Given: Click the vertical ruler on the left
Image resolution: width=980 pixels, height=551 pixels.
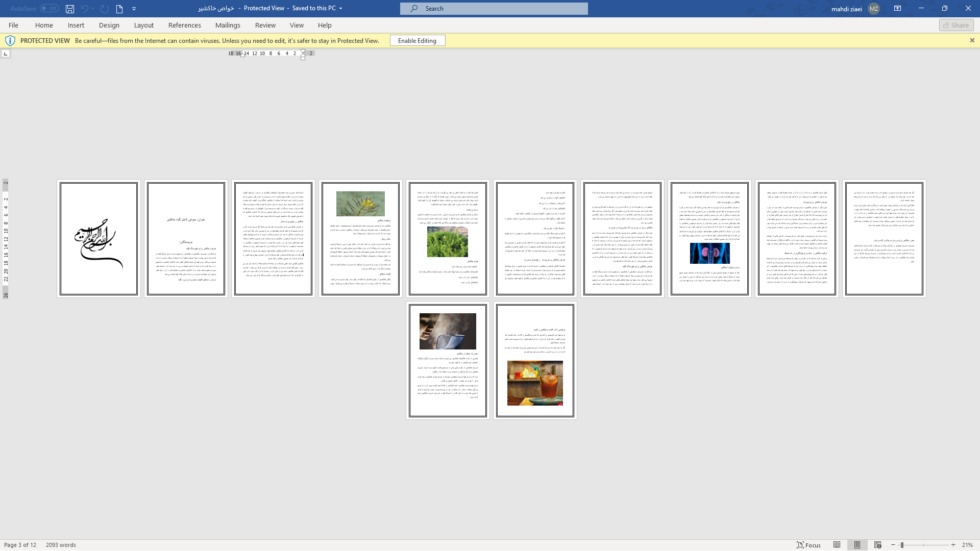Looking at the screenshot, I should click(6, 239).
